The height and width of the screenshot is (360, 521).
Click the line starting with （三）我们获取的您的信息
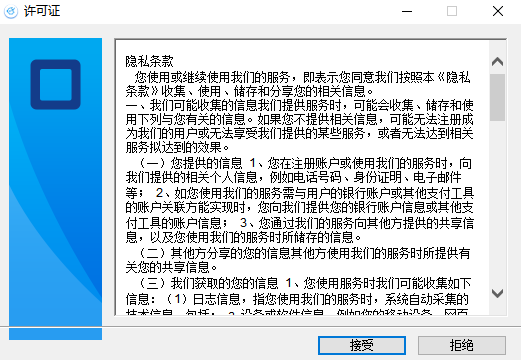coord(305,283)
